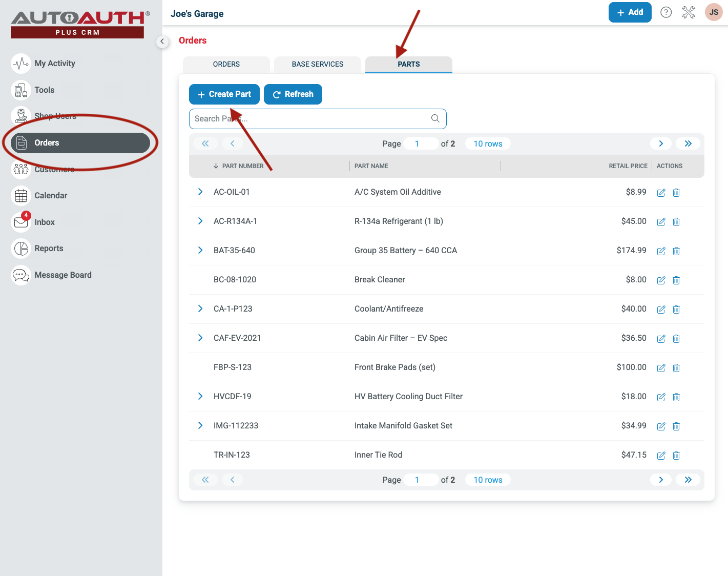The image size is (728, 576).
Task: Open Calendar in the sidebar
Action: pyautogui.click(x=51, y=196)
